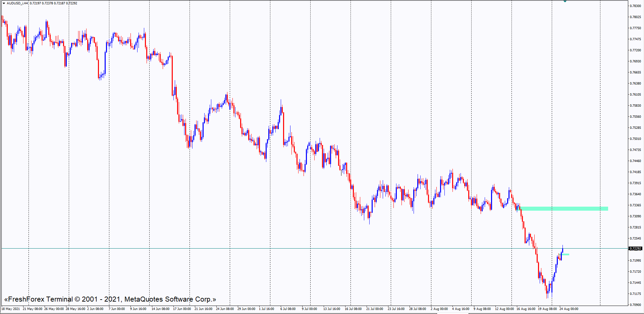Screen dimensions: 644x314
Task: Click the 0.77200 price axis label
Action: [x=636, y=50]
